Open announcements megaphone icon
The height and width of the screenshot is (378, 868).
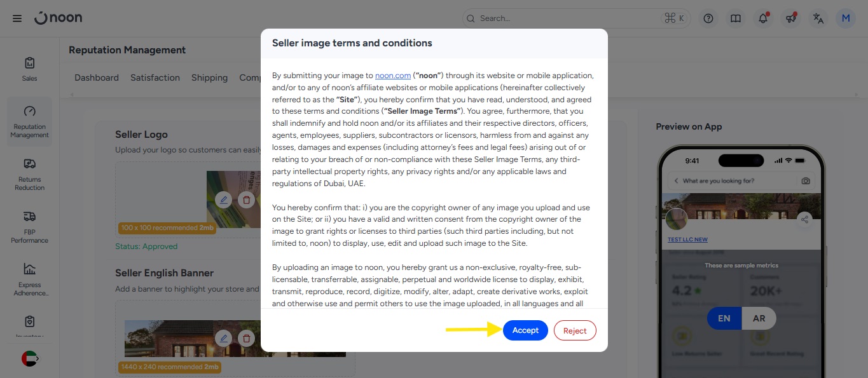tap(790, 18)
